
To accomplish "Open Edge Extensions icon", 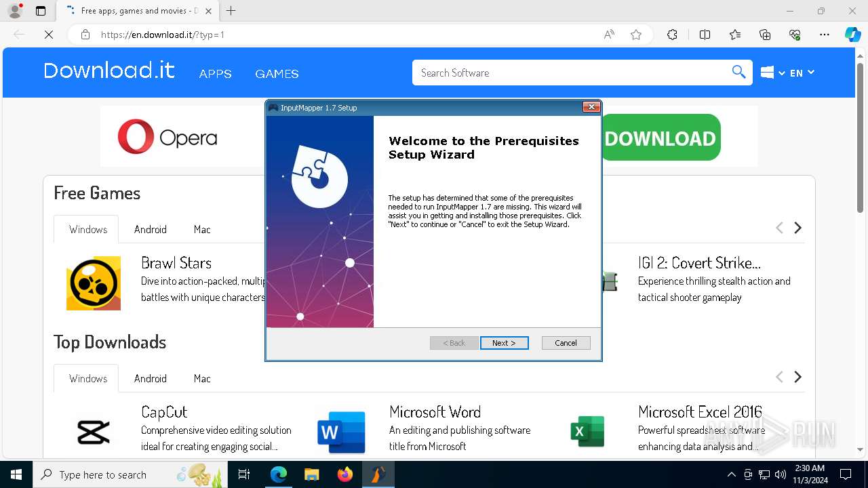I will (672, 35).
